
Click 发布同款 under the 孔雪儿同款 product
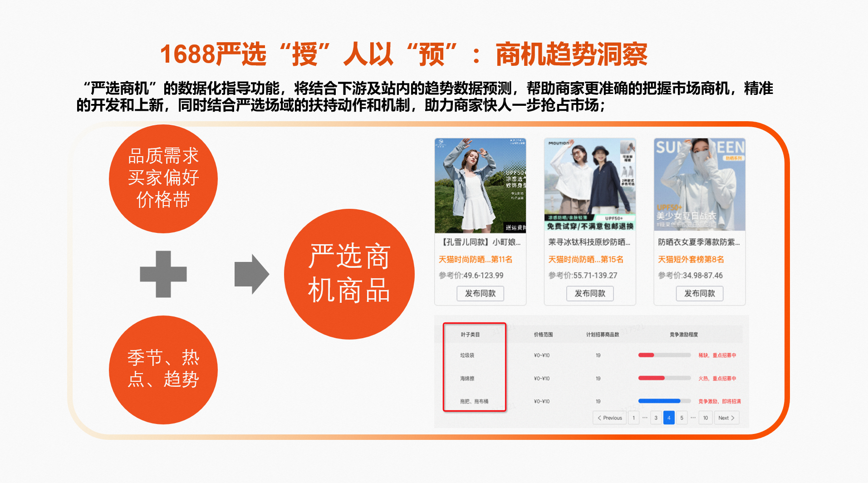coord(480,294)
